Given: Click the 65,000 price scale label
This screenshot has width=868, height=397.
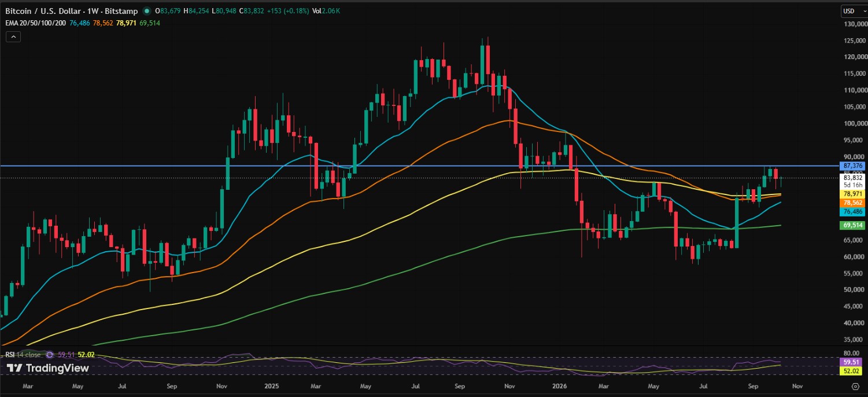Looking at the screenshot, I should pyautogui.click(x=855, y=240).
